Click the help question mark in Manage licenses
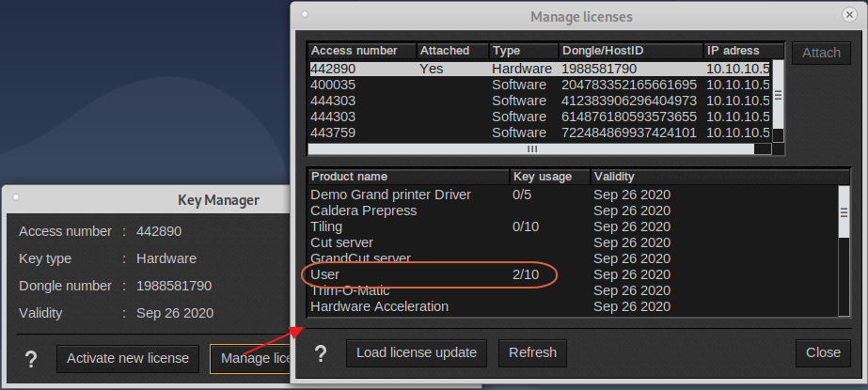Screen dimensions: 868x390 click(x=322, y=353)
